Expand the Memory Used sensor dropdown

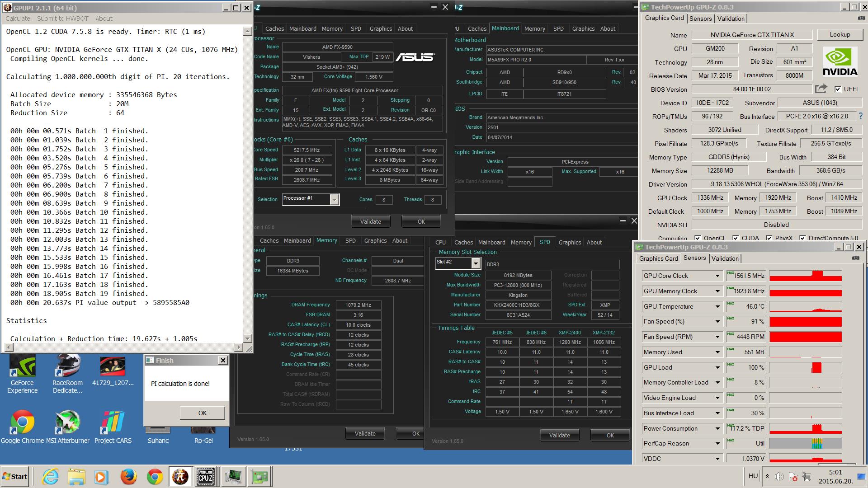(x=717, y=352)
